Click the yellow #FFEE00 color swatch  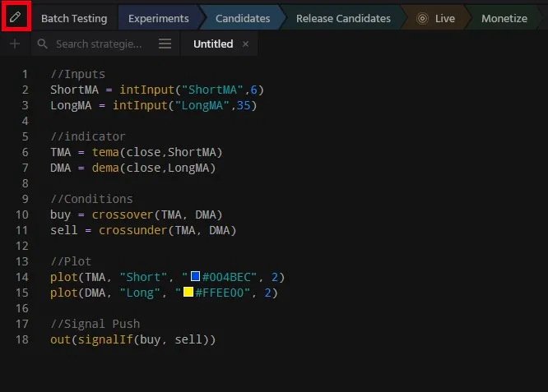point(188,292)
